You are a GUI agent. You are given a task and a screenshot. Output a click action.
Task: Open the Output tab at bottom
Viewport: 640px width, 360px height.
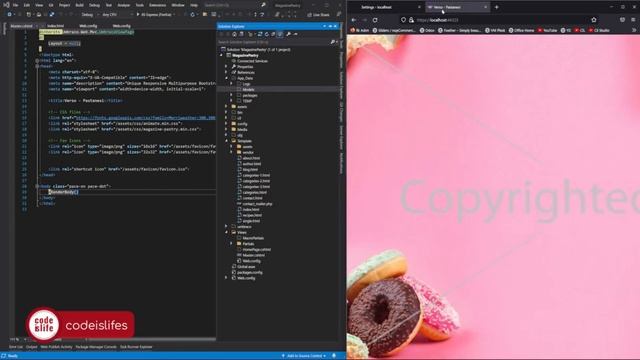click(31, 347)
